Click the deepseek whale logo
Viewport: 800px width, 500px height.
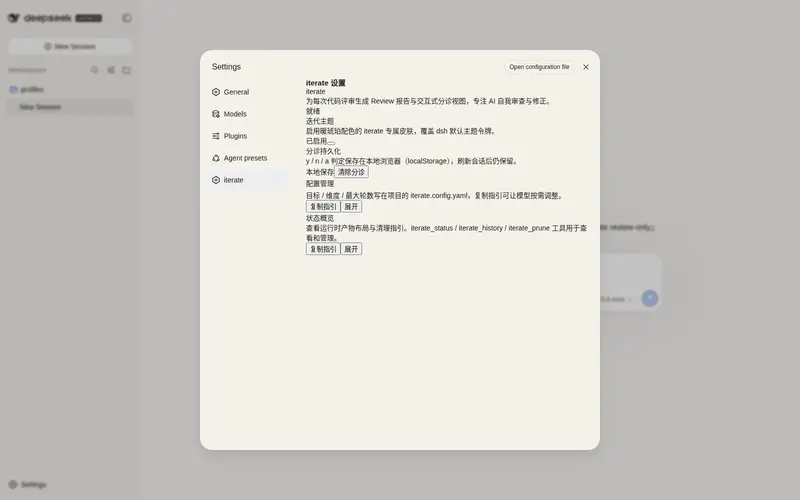point(14,18)
